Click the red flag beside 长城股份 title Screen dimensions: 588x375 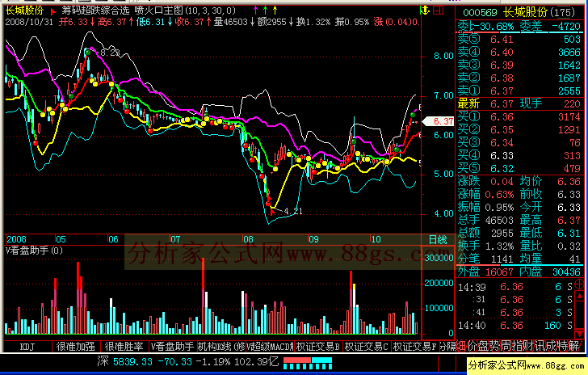[53, 11]
